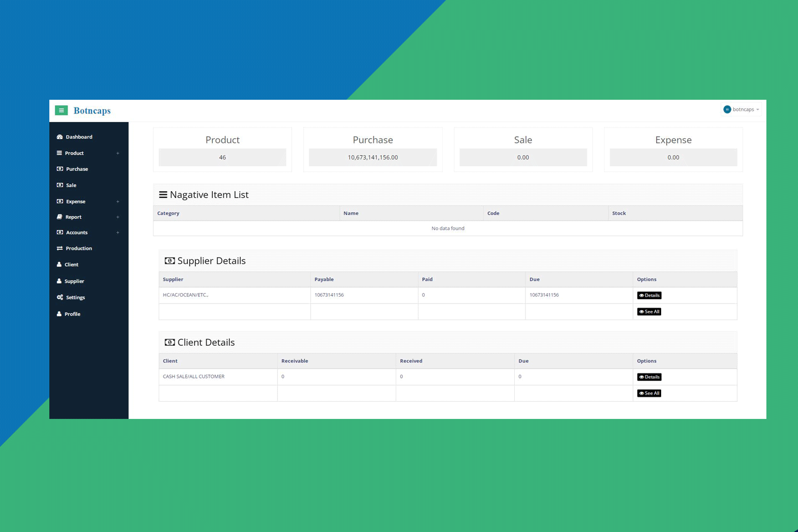Expand the Report submenu plus sign
The width and height of the screenshot is (798, 532).
point(117,217)
